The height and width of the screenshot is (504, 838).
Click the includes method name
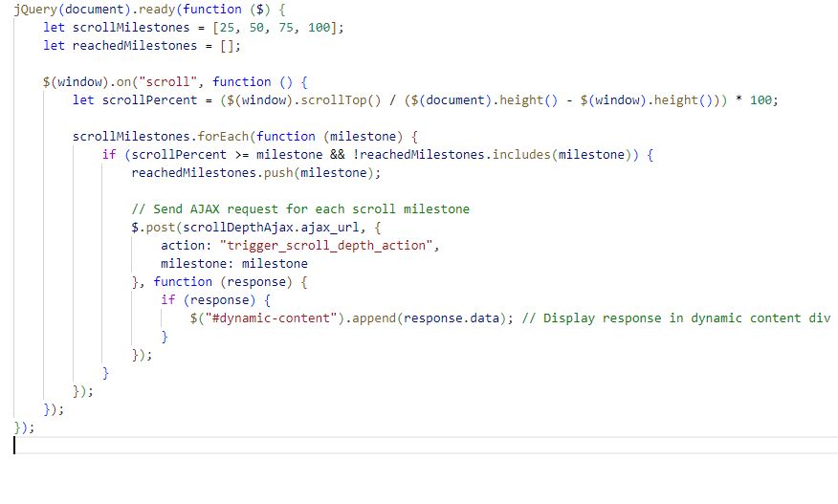521,155
